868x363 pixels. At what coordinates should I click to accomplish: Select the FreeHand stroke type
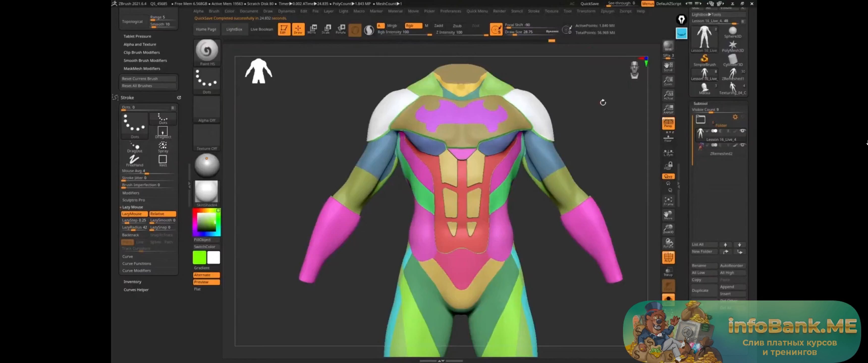(134, 161)
